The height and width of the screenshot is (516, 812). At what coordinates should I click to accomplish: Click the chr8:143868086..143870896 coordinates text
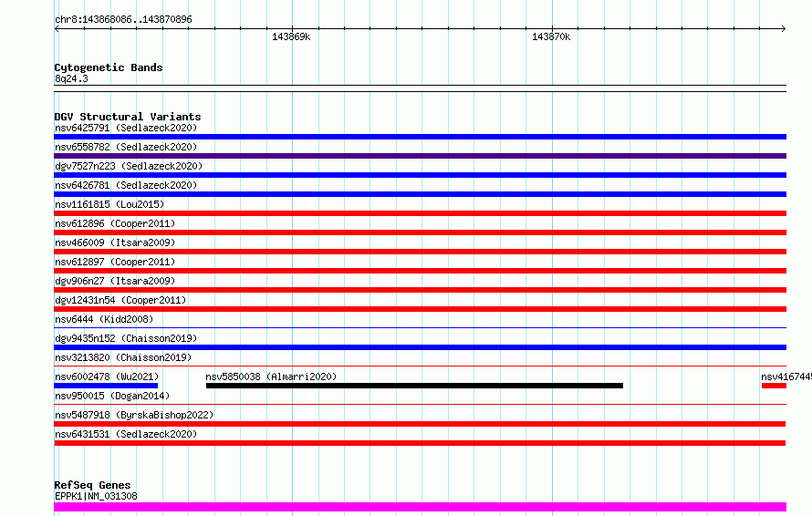pyautogui.click(x=123, y=19)
